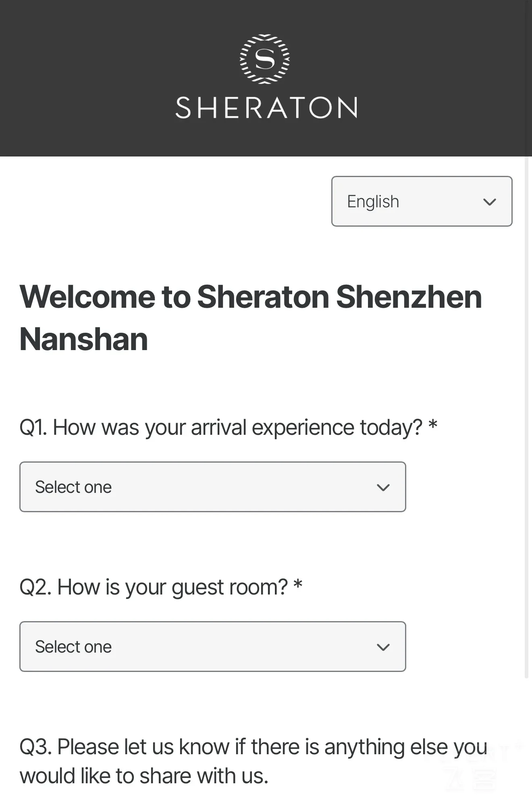This screenshot has width=532, height=799.
Task: Click the vertical scrollbar on the right edge
Action: coord(527,417)
